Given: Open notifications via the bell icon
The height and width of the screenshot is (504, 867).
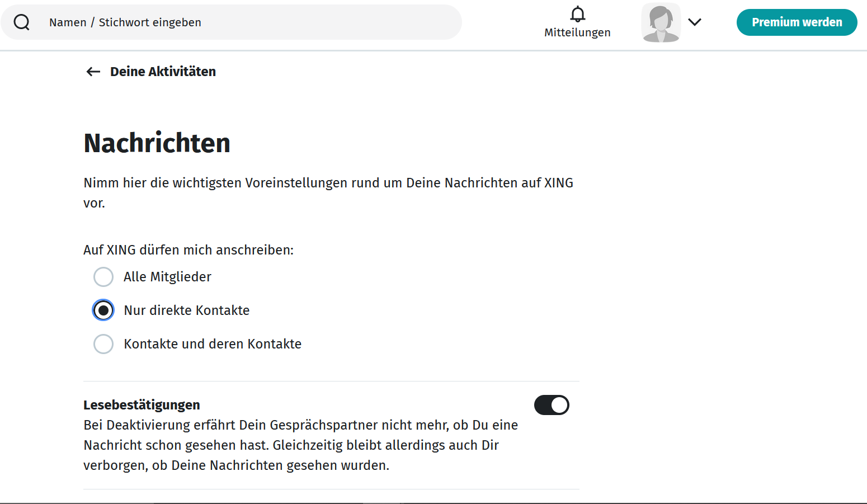Looking at the screenshot, I should click(x=577, y=14).
